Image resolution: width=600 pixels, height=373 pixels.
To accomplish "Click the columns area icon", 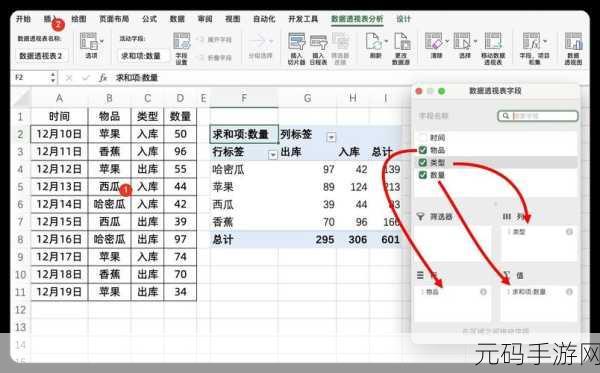I will point(507,217).
